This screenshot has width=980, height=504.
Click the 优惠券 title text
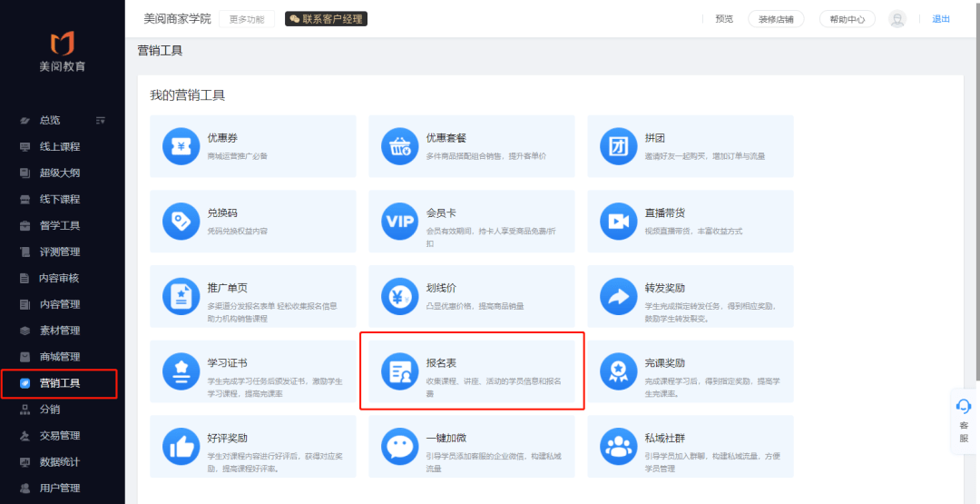point(222,138)
